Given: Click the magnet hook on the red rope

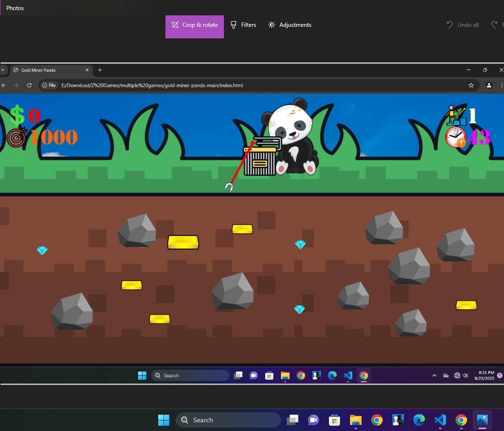Looking at the screenshot, I should pos(229,187).
